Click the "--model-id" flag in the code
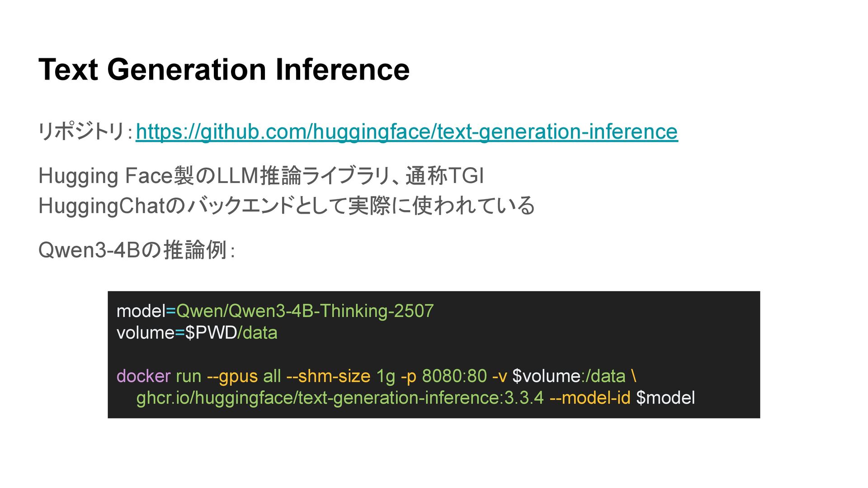The width and height of the screenshot is (868, 488). (x=590, y=398)
